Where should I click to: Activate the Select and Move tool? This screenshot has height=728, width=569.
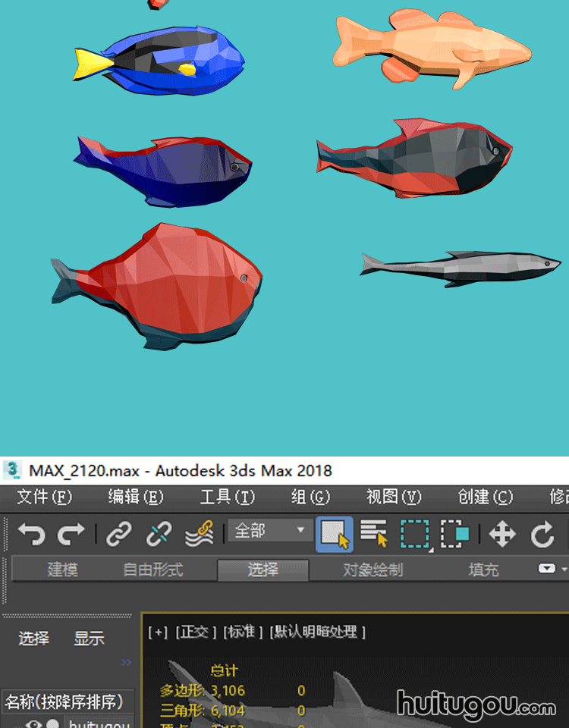pyautogui.click(x=502, y=534)
